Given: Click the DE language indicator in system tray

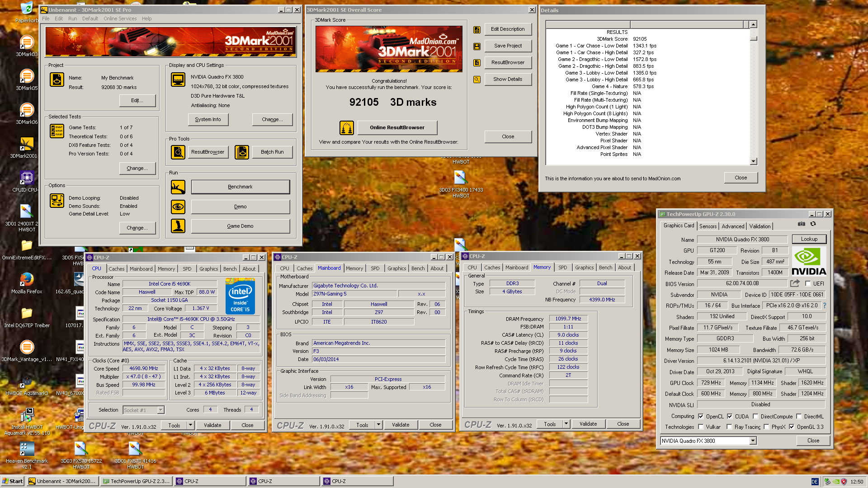Looking at the screenshot, I should pos(815,482).
